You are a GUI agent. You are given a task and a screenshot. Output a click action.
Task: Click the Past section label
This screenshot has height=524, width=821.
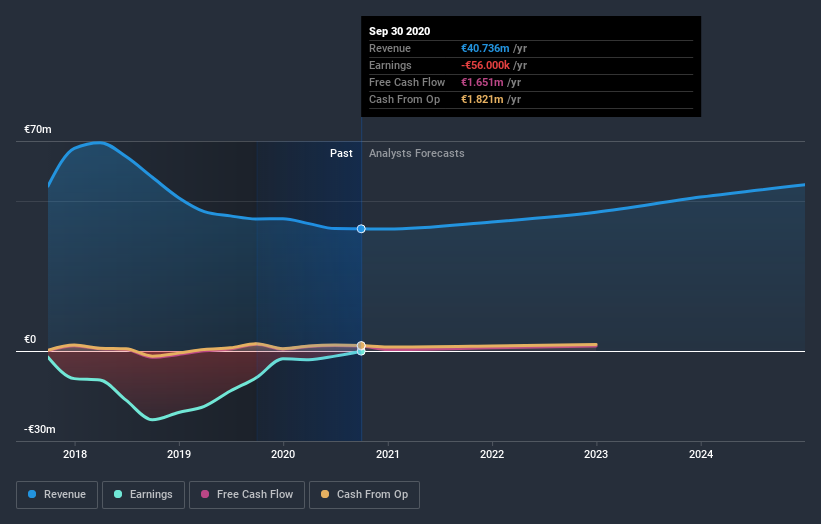(x=341, y=153)
